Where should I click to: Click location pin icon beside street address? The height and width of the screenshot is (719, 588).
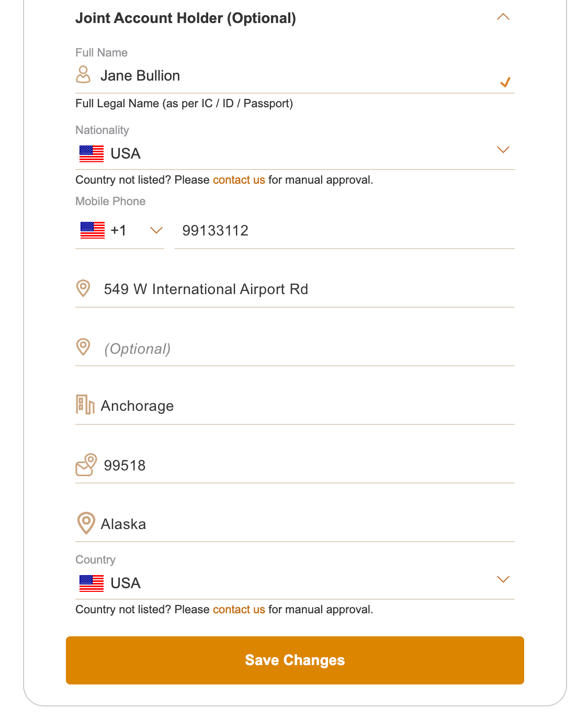tap(83, 288)
